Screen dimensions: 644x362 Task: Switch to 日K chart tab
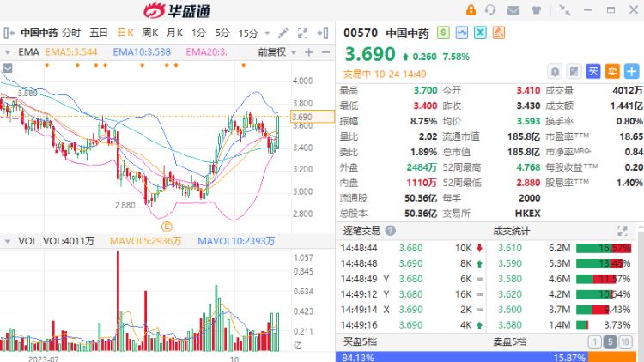[x=125, y=33]
